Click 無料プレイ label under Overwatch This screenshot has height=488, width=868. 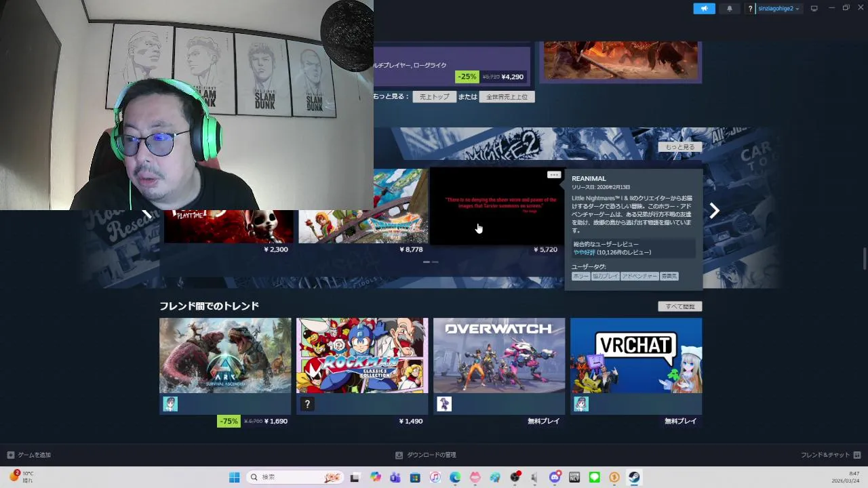point(544,421)
